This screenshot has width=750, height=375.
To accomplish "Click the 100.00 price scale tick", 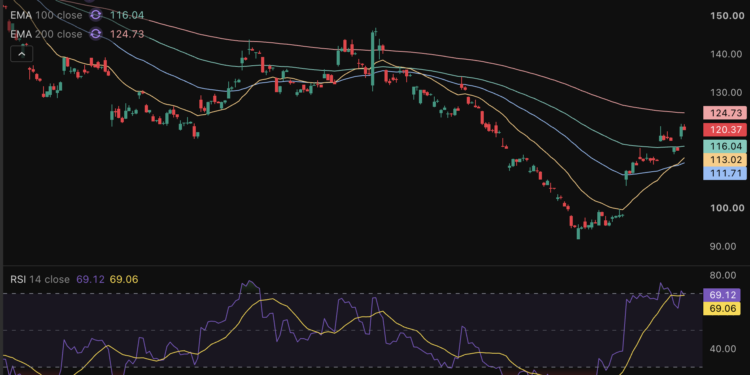I will (x=727, y=208).
